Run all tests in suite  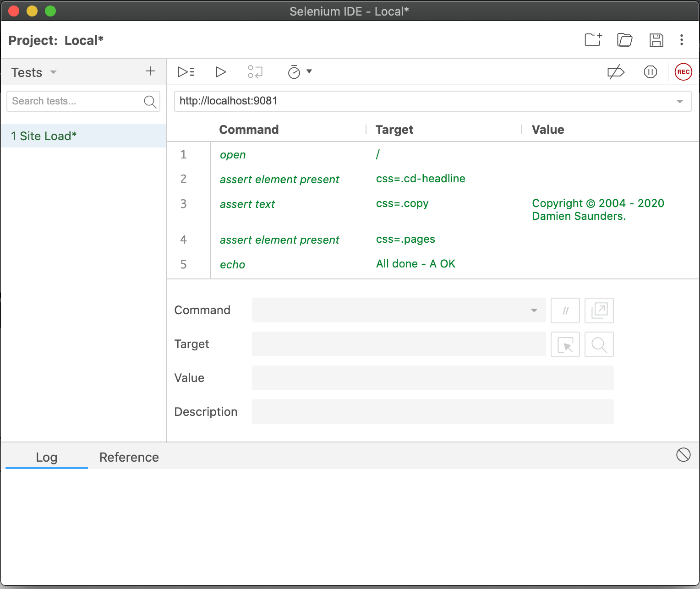coord(186,72)
